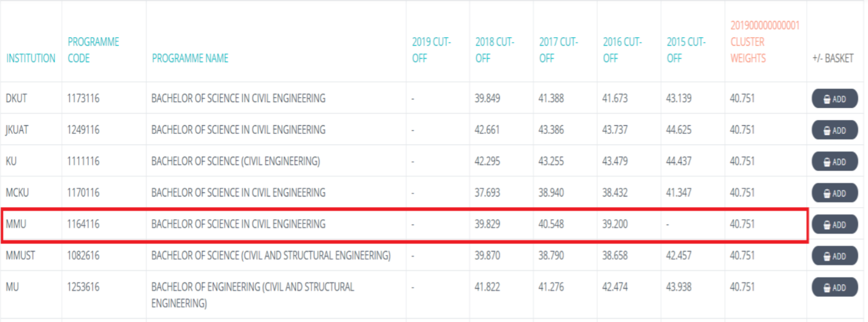The width and height of the screenshot is (868, 322).
Task: Click MU 2018 cut-off value 41.822
Action: [487, 287]
